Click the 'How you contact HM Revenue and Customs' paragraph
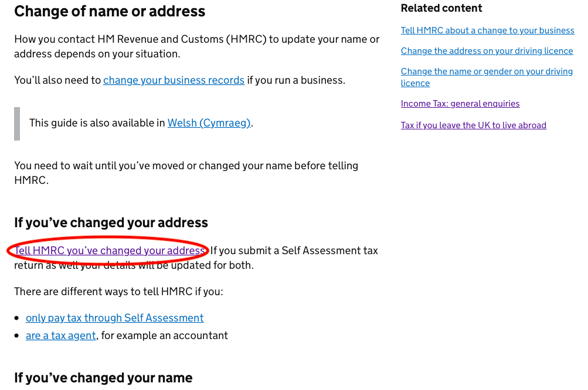The width and height of the screenshot is (588, 390). click(197, 46)
